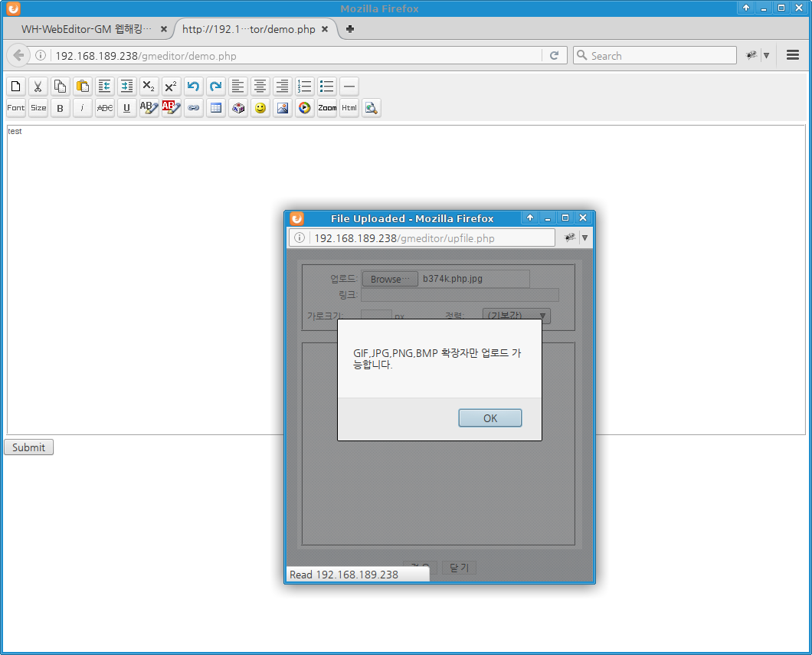Toggle strikethrough formatting
Image resolution: width=812 pixels, height=655 pixels.
tap(105, 108)
